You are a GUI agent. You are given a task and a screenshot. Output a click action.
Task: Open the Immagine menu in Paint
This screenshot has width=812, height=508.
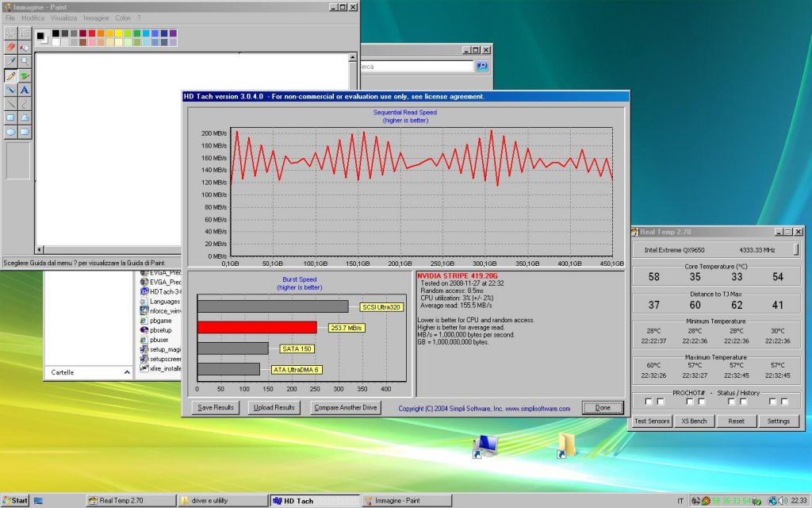pos(96,18)
